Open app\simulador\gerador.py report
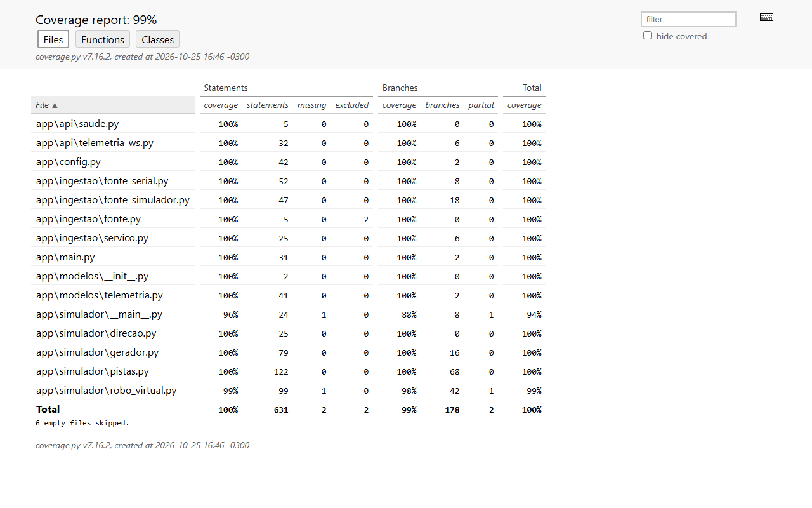Screen dimensions: 812x508 (98, 352)
